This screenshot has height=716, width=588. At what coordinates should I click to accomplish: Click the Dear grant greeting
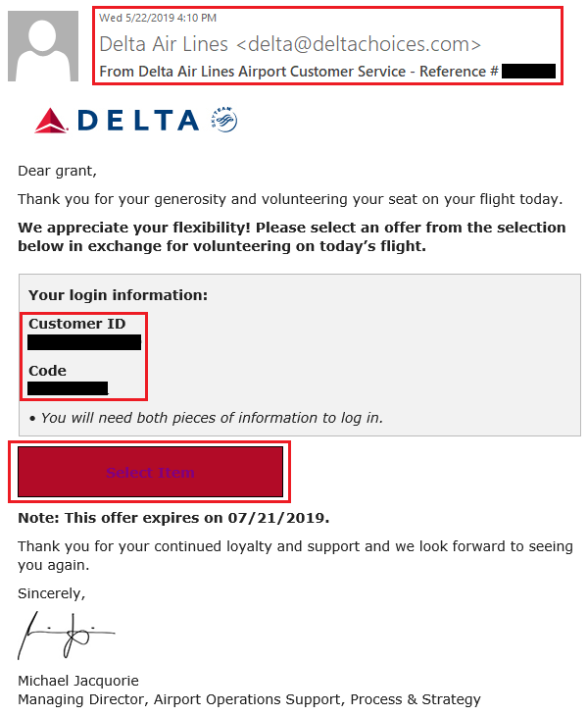tap(57, 171)
